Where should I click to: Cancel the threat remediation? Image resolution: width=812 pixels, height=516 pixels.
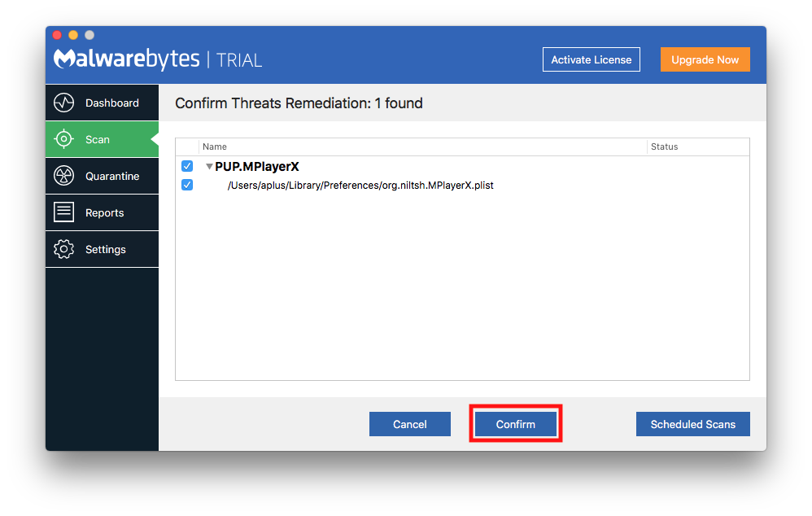tap(409, 424)
